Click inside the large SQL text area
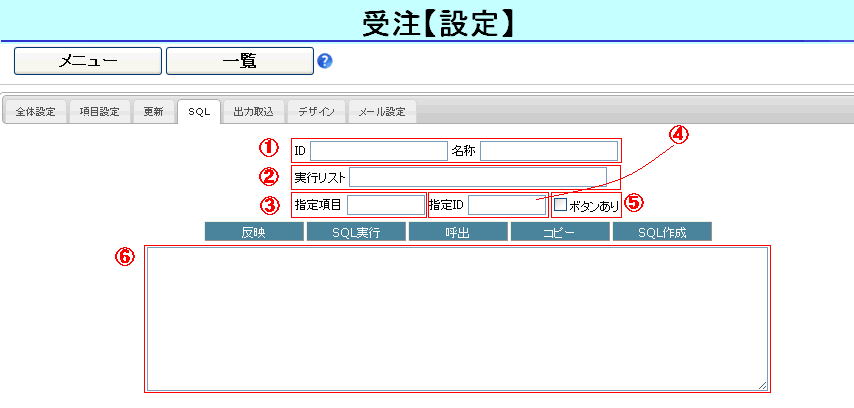Viewport: 854px width, 408px height. click(x=457, y=318)
